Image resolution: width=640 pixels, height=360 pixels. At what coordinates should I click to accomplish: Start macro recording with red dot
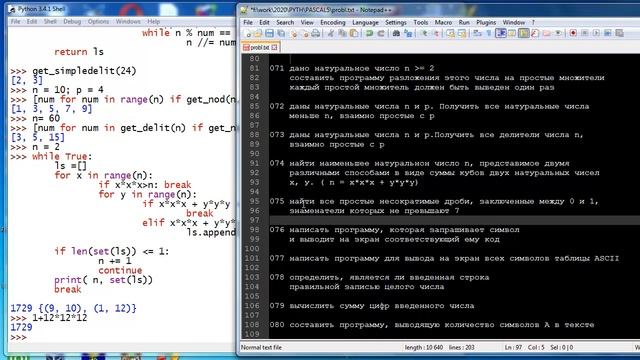[573, 33]
